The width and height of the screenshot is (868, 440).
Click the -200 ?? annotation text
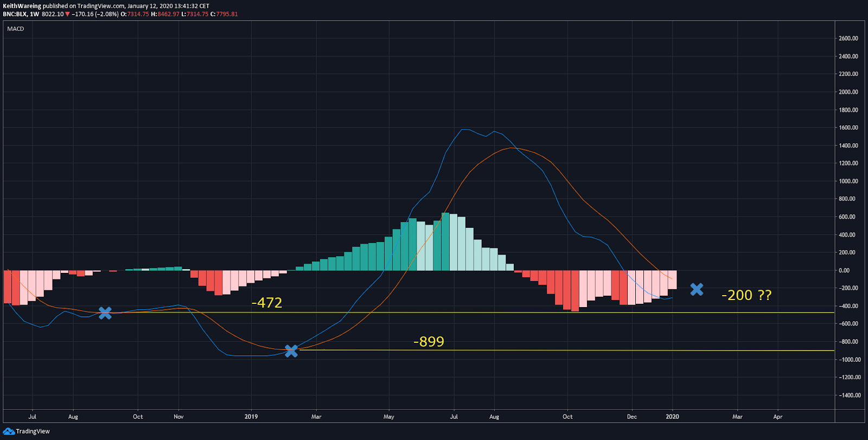tap(746, 295)
